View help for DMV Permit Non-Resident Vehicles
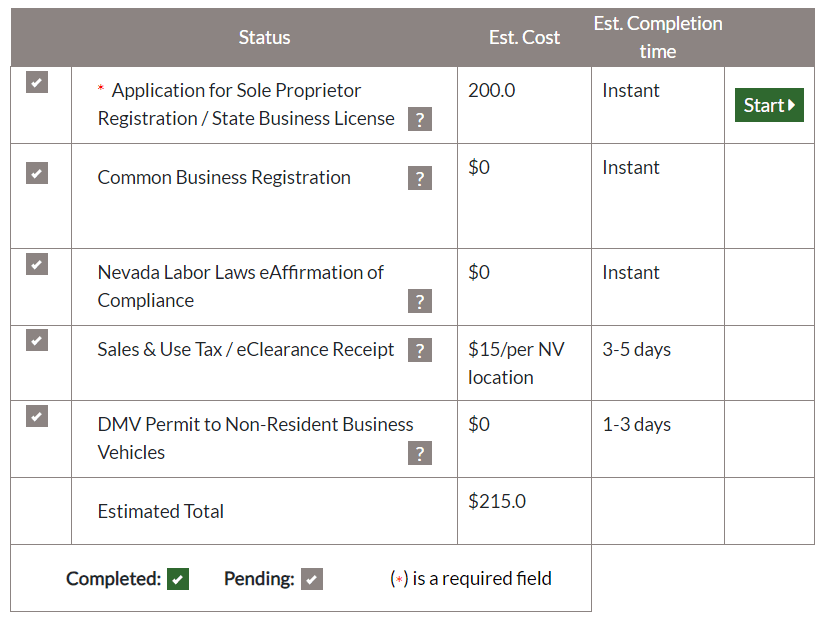 point(419,453)
